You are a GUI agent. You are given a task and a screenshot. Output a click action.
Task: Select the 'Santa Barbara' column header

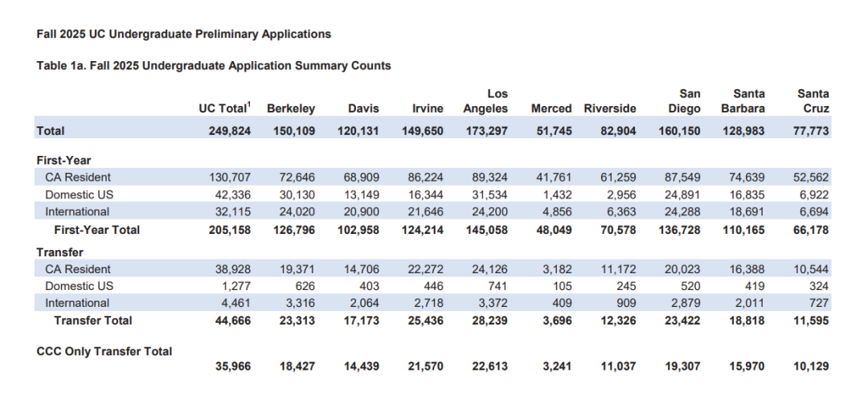[743, 101]
